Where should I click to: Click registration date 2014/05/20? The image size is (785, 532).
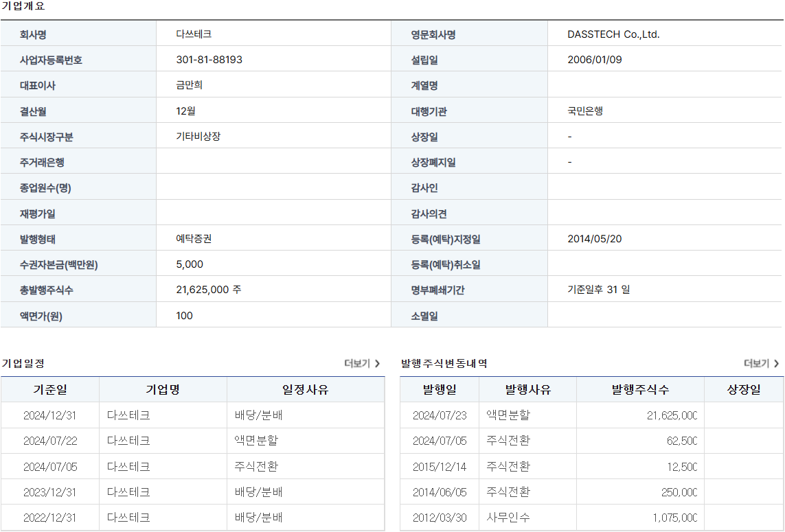pyautogui.click(x=595, y=239)
